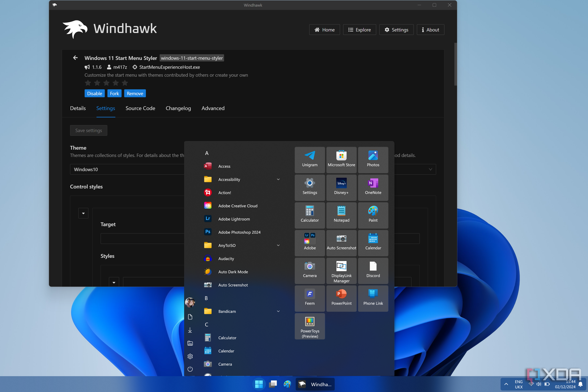This screenshot has height=392, width=588.
Task: Launch Microsoft Store from pinned tiles
Action: pos(341,160)
